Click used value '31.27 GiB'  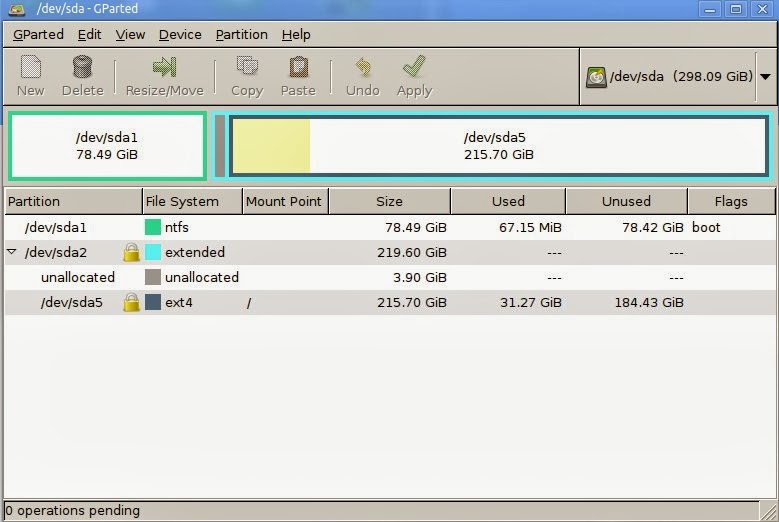[531, 302]
